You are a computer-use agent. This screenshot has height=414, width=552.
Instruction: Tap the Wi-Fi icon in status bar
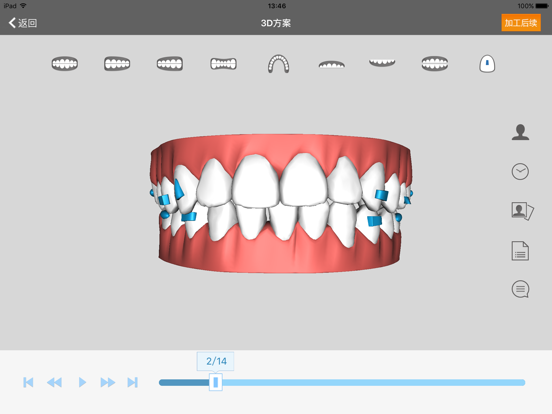click(x=23, y=6)
